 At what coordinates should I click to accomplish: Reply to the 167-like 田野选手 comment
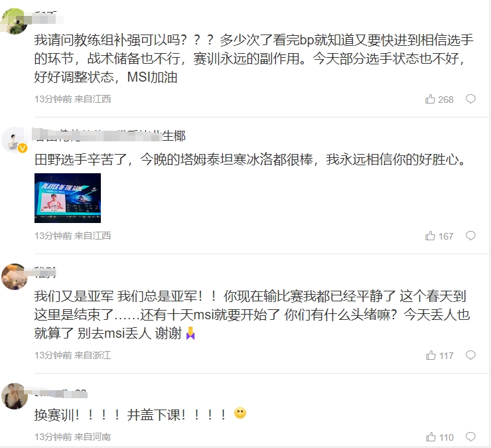pos(470,236)
